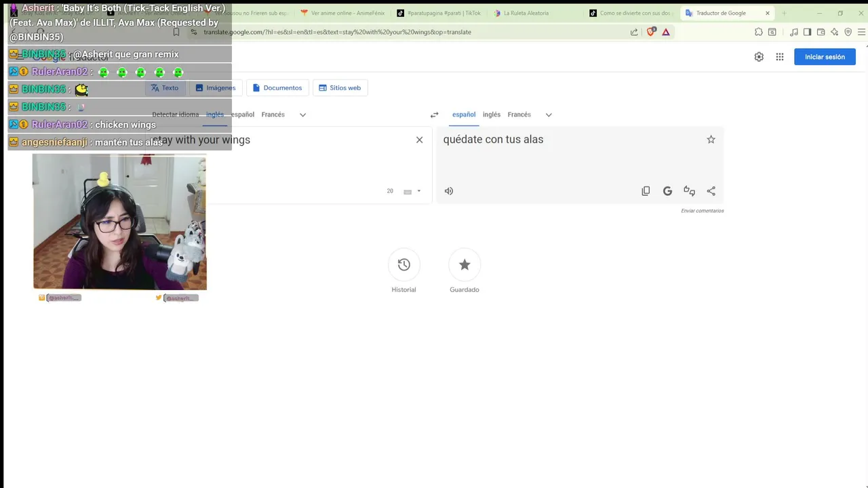
Task: Select the Texto translation mode
Action: (x=165, y=88)
